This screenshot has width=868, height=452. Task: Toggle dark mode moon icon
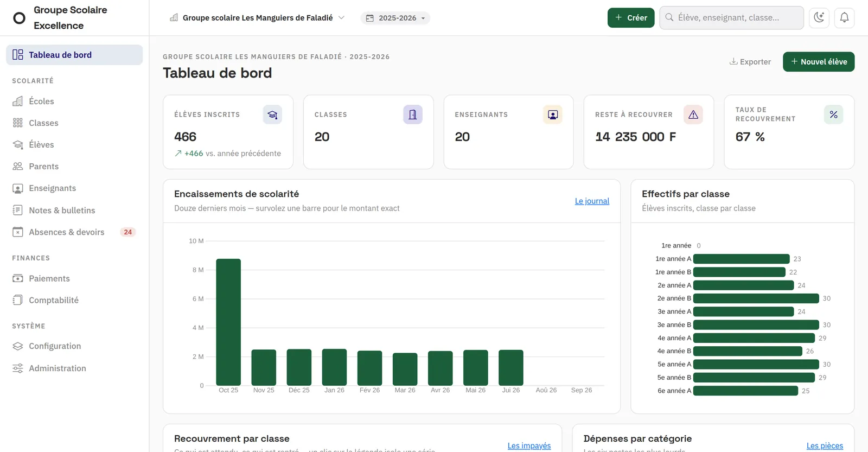click(x=819, y=17)
